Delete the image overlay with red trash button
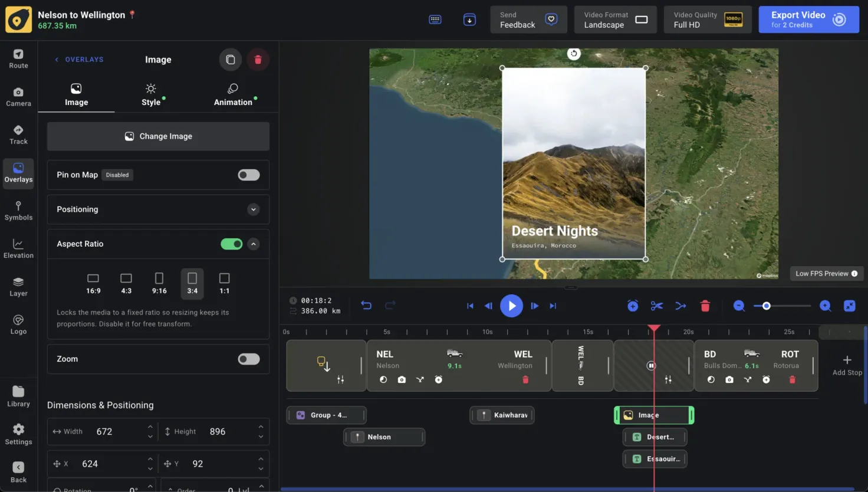The height and width of the screenshot is (492, 868). click(x=258, y=60)
